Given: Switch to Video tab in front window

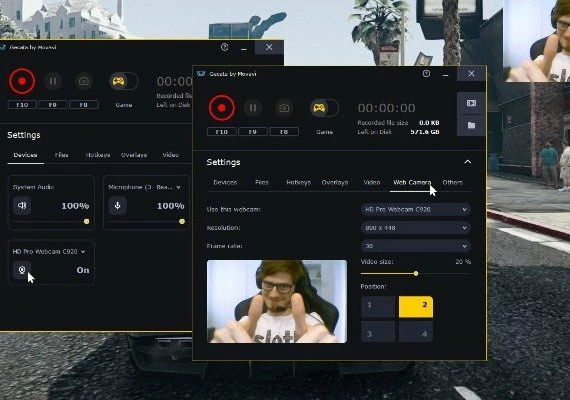Looking at the screenshot, I should point(372,183).
